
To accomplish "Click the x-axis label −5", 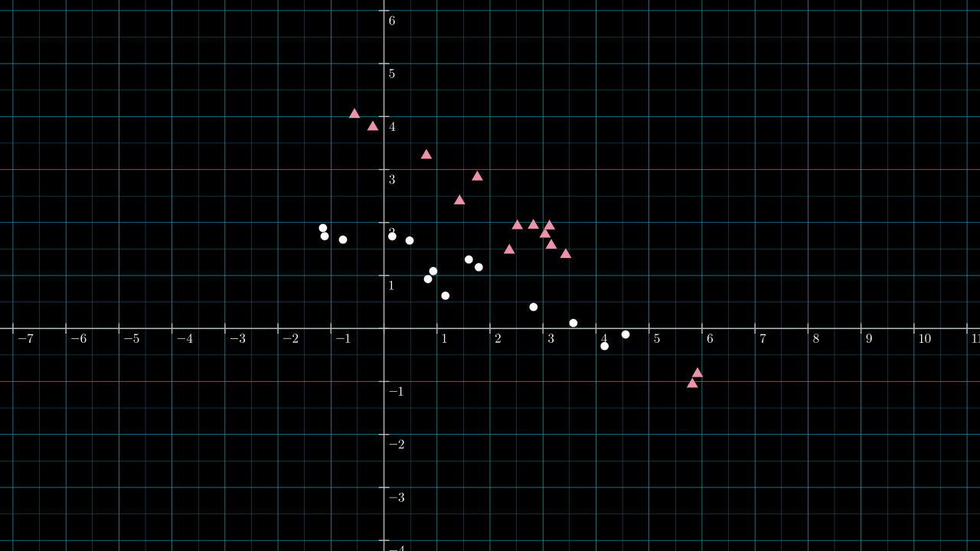I will pyautogui.click(x=132, y=339).
